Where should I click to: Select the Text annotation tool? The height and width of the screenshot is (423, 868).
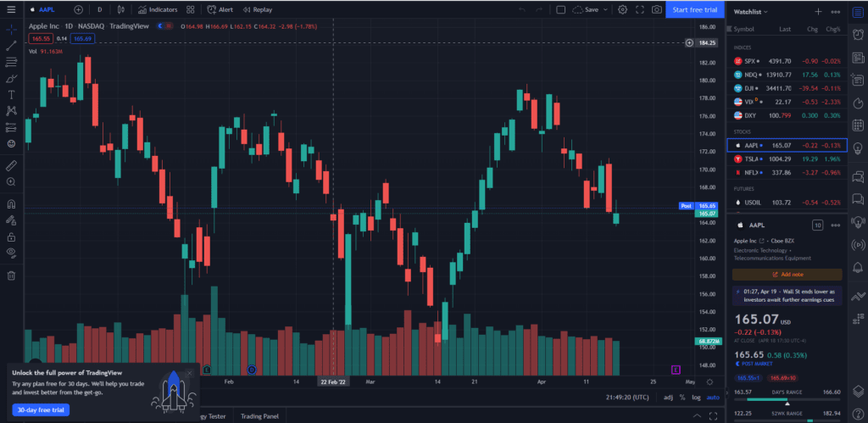click(12, 94)
